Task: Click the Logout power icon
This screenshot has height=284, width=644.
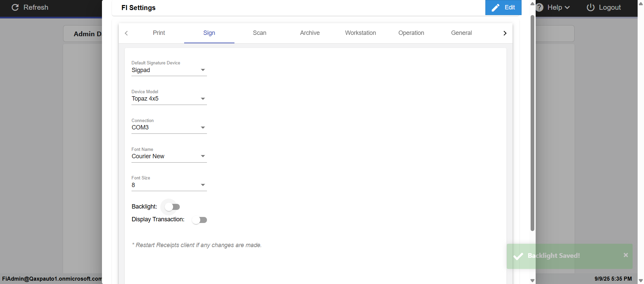Action: 591,7
